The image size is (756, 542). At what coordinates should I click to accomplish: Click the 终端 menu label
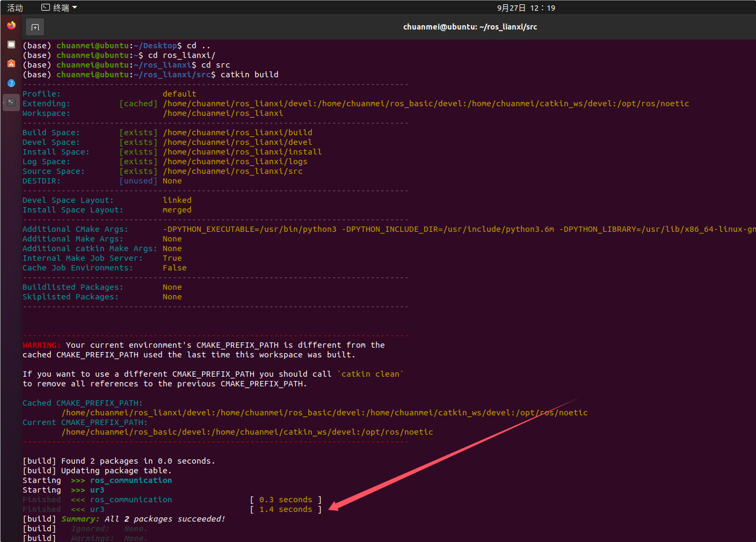click(x=61, y=7)
